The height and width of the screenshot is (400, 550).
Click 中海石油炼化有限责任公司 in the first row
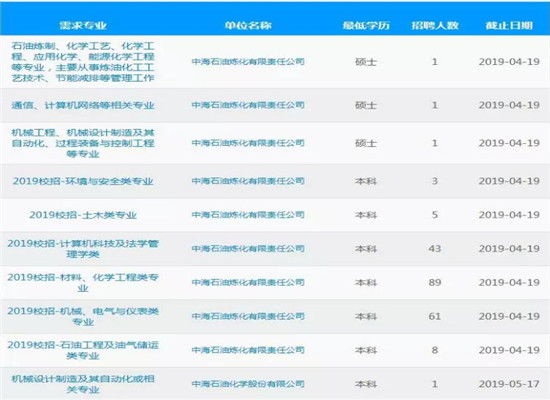click(x=248, y=62)
